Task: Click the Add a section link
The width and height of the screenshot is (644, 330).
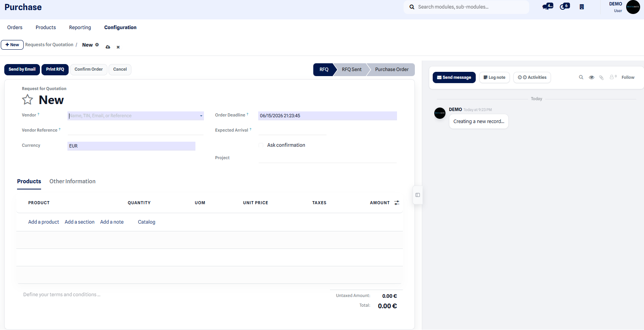Action: click(79, 222)
